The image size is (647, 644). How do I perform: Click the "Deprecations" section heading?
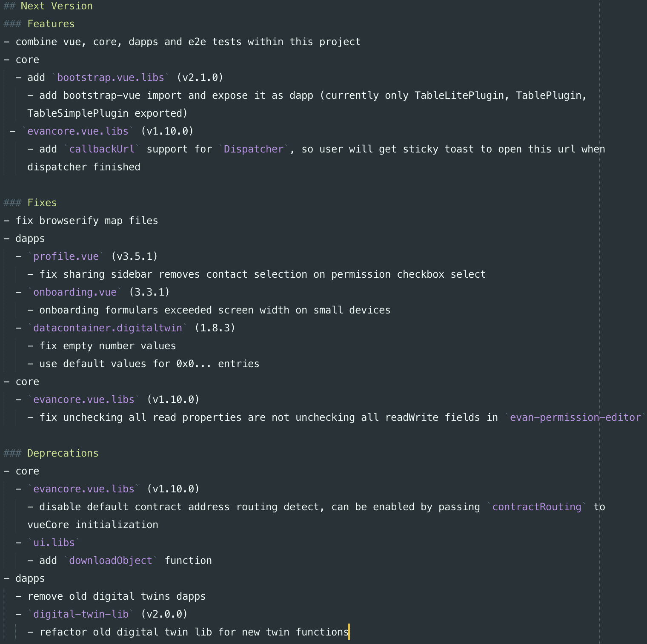pyautogui.click(x=63, y=453)
